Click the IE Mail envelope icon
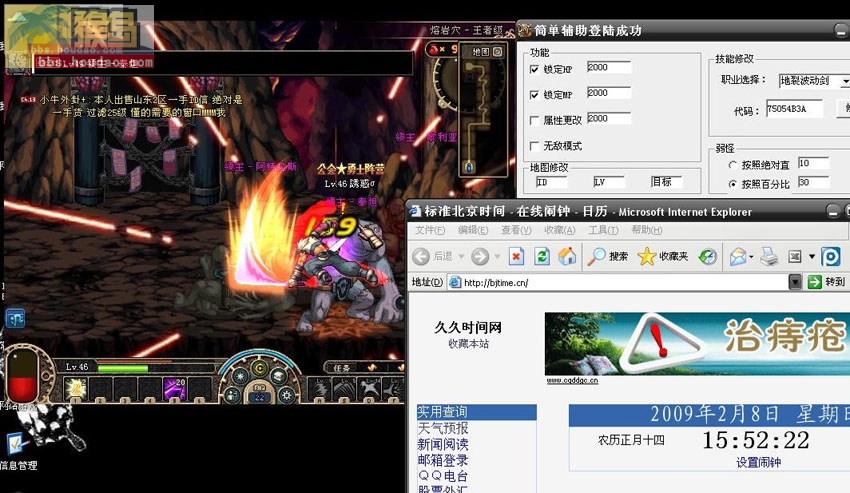 pos(738,256)
